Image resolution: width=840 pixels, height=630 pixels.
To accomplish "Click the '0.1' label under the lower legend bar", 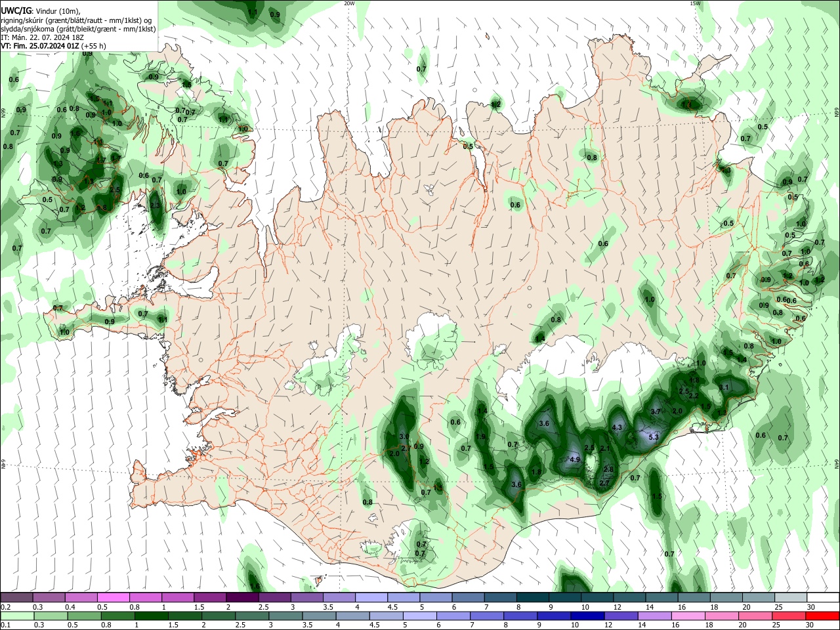I will 5,625.
